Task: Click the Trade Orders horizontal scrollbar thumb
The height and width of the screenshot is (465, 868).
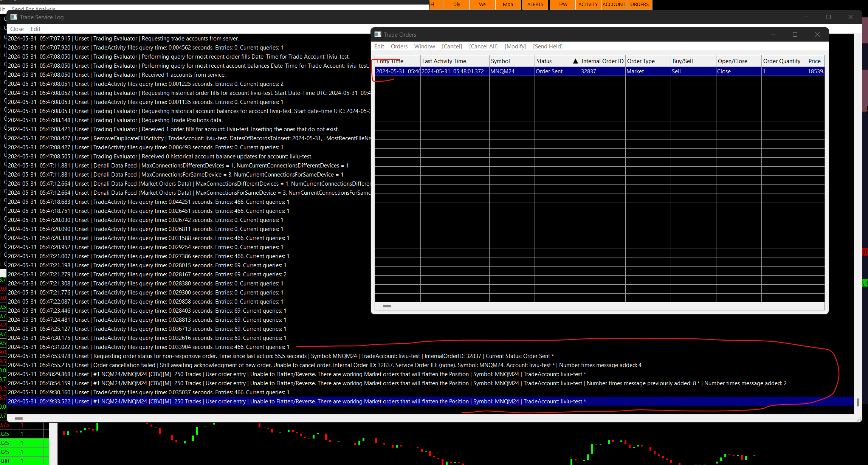Action: click(x=387, y=306)
